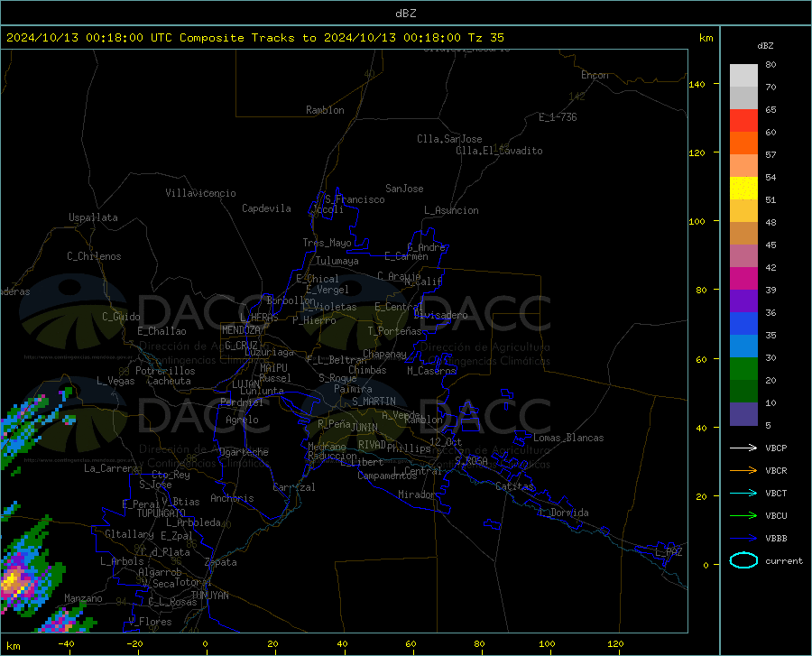Click the 'Clla.El_Cavadito' map label
Screen dimensions: 812x656
[499, 151]
